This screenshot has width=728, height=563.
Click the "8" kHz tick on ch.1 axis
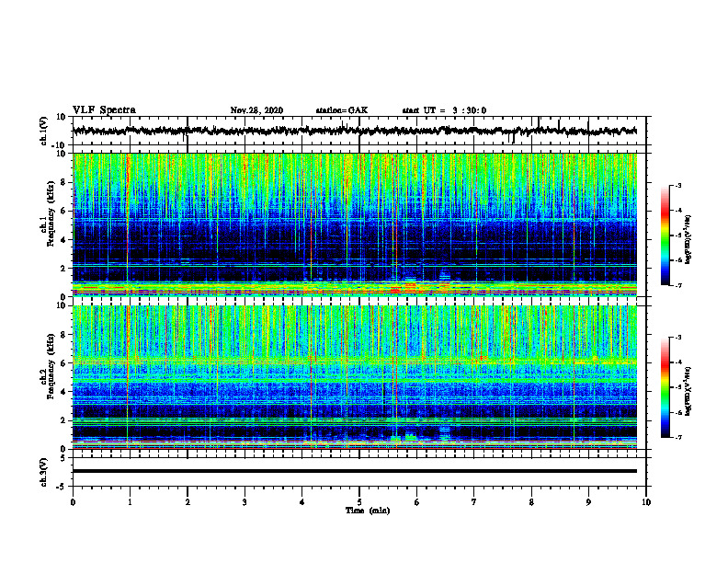click(x=64, y=182)
